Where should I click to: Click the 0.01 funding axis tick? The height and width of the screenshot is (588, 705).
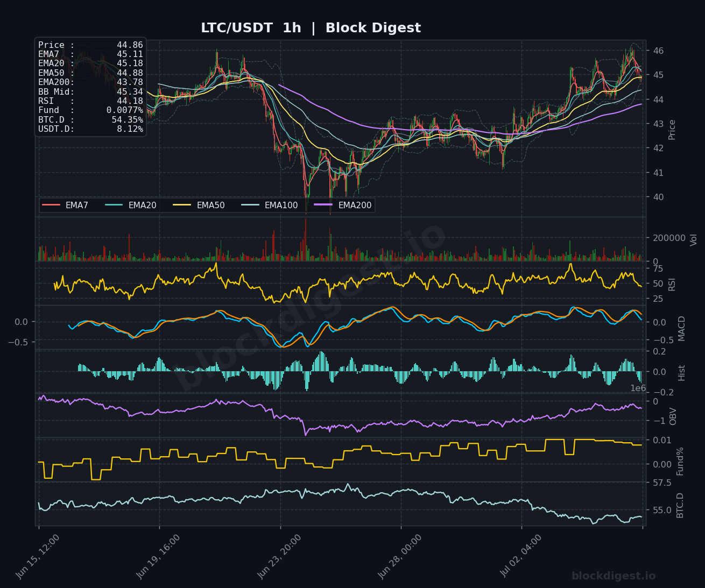coord(661,440)
